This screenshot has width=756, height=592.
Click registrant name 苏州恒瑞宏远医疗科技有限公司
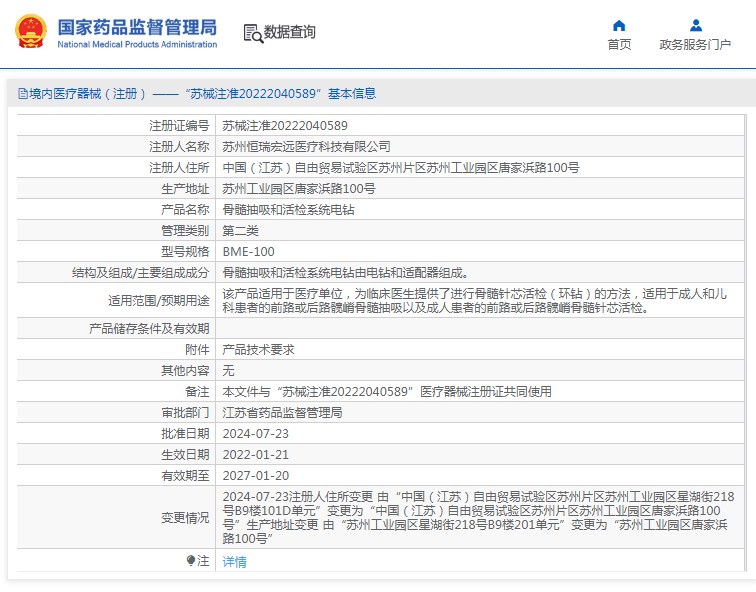point(306,147)
